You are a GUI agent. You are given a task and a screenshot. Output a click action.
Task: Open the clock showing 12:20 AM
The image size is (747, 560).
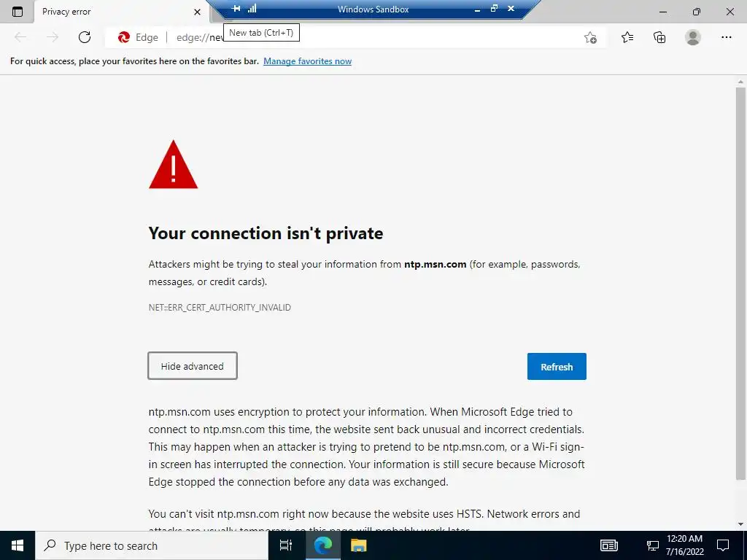click(684, 545)
